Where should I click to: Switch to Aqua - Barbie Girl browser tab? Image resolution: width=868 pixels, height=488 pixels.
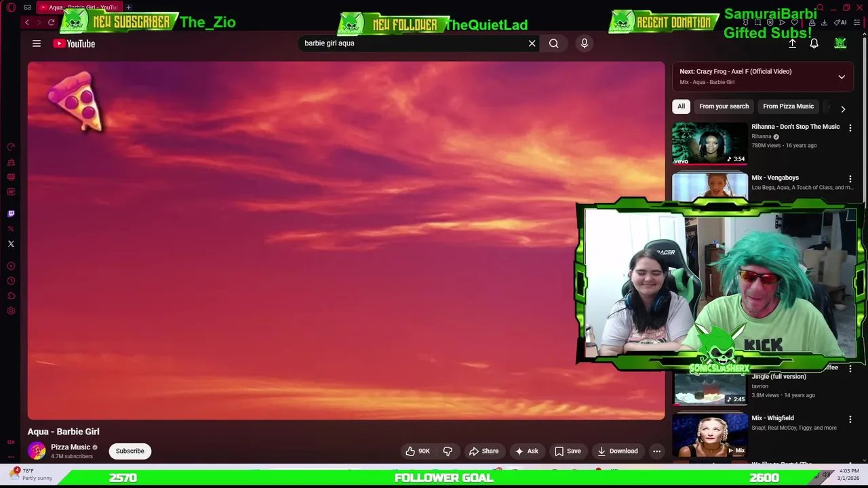[78, 7]
